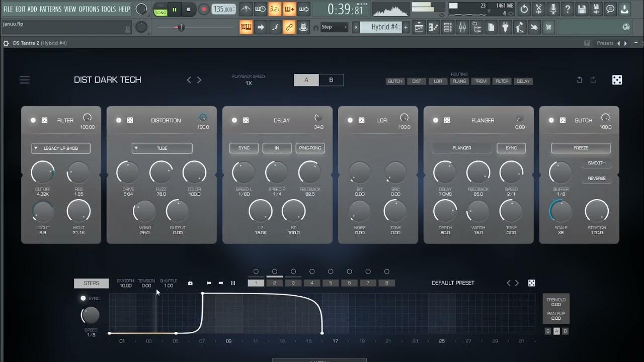
Task: Open the FL Studio playlist icon
Action: 419,28
